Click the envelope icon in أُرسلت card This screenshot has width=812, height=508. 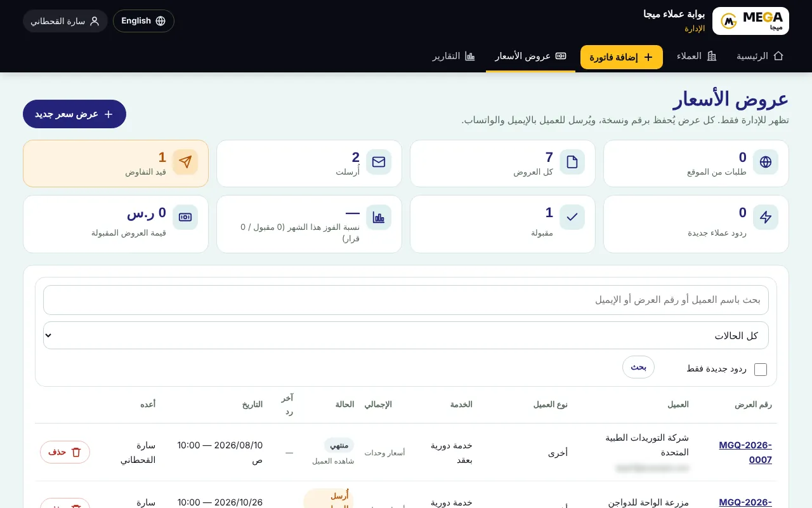pyautogui.click(x=379, y=162)
